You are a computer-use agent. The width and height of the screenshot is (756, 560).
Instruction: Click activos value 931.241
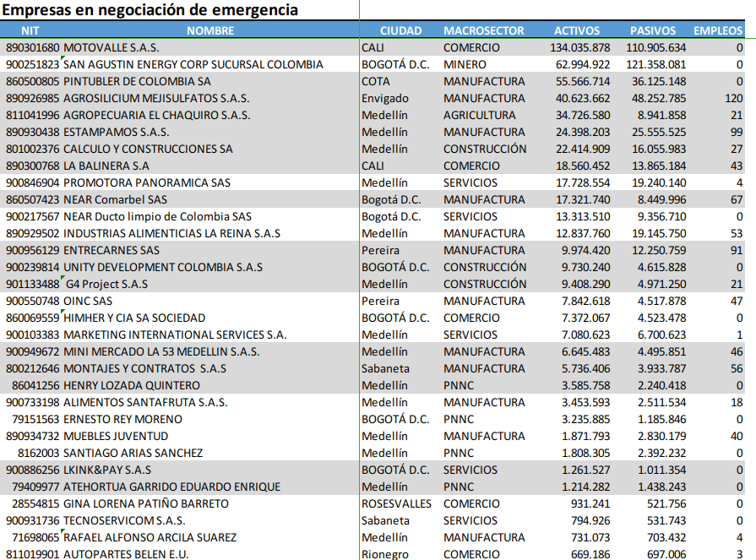(590, 503)
